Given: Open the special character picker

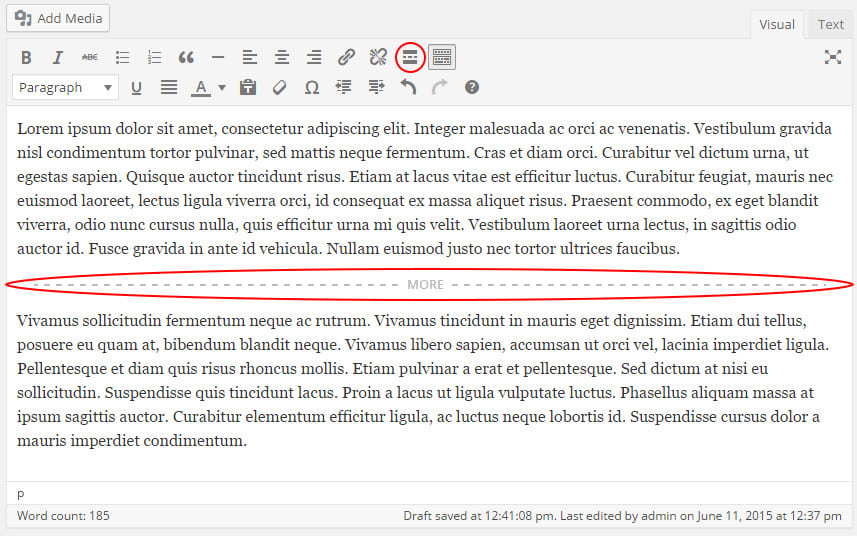Looking at the screenshot, I should pos(312,88).
